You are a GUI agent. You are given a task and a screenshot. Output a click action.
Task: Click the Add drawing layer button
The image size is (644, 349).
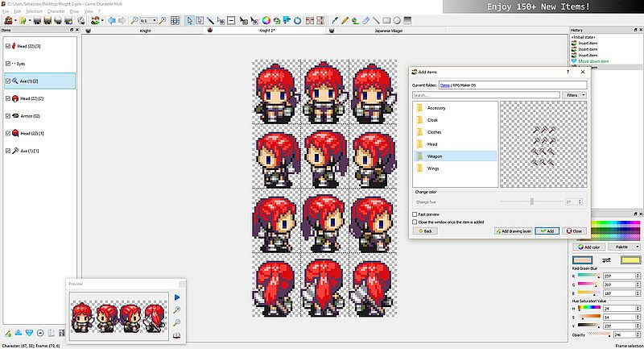pyautogui.click(x=513, y=231)
